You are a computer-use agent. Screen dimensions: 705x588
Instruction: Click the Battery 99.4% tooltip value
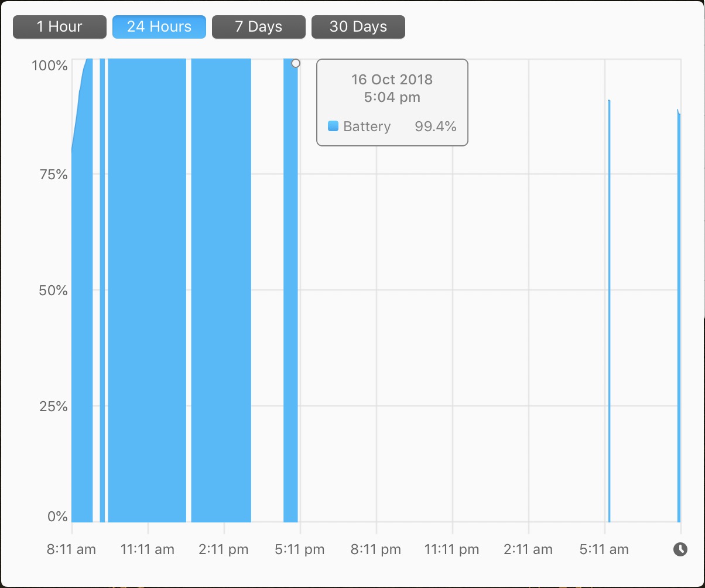click(x=435, y=126)
